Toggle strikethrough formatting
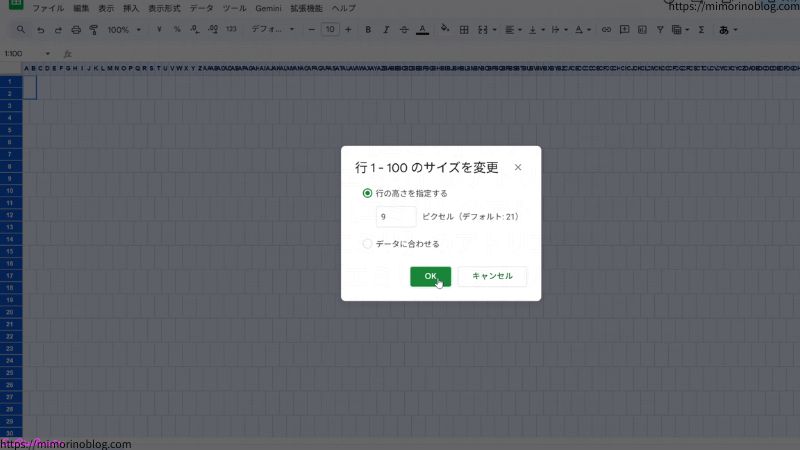The height and width of the screenshot is (450, 800). (x=404, y=30)
